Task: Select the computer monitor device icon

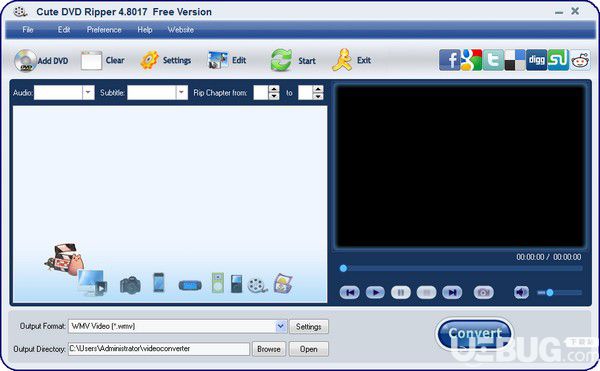Action: click(92, 283)
